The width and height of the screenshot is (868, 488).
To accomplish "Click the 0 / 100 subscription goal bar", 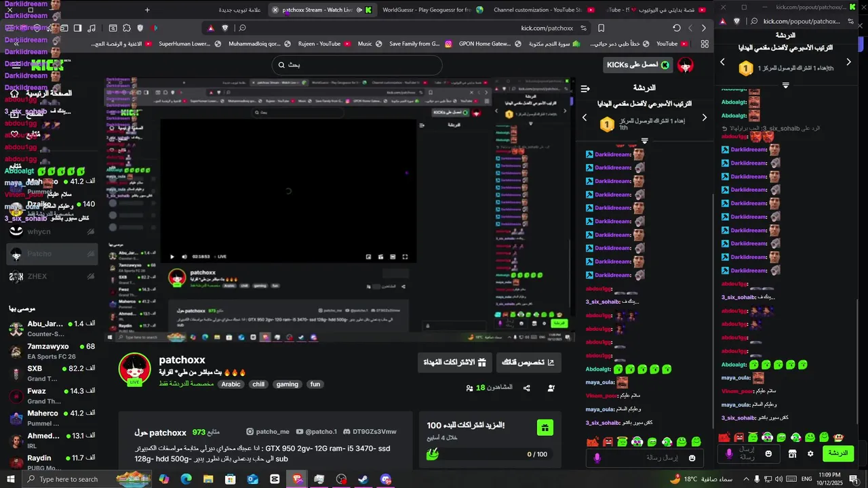I will point(490,454).
